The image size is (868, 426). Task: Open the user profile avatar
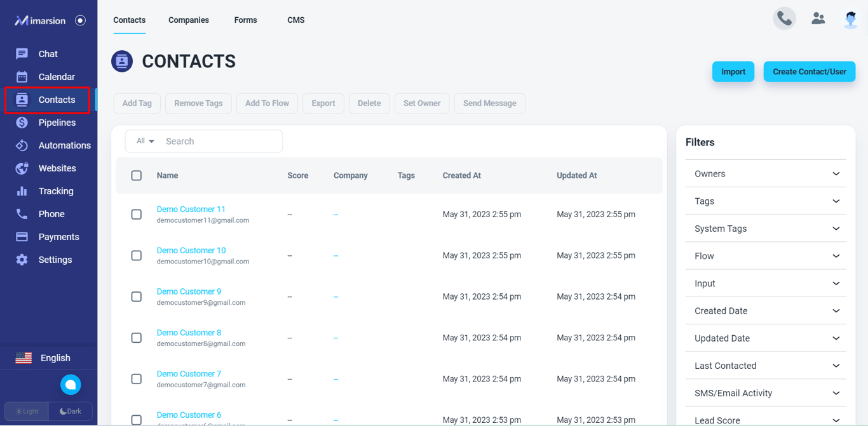[850, 20]
